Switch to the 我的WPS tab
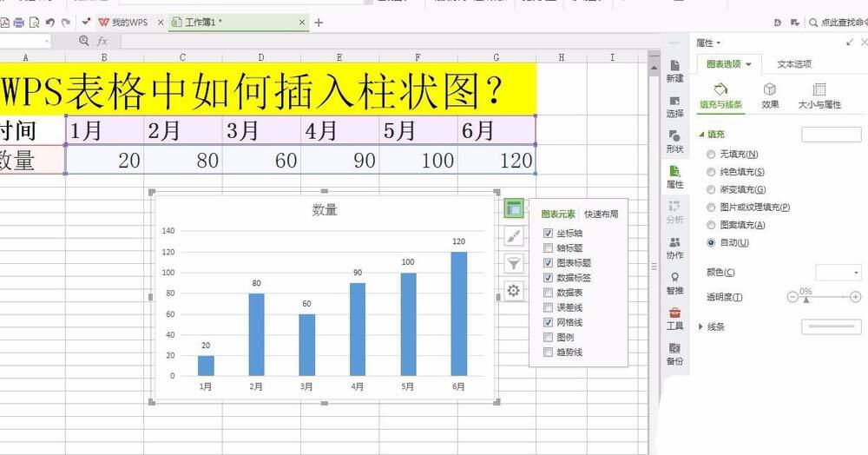The image size is (868, 455). 124,22
